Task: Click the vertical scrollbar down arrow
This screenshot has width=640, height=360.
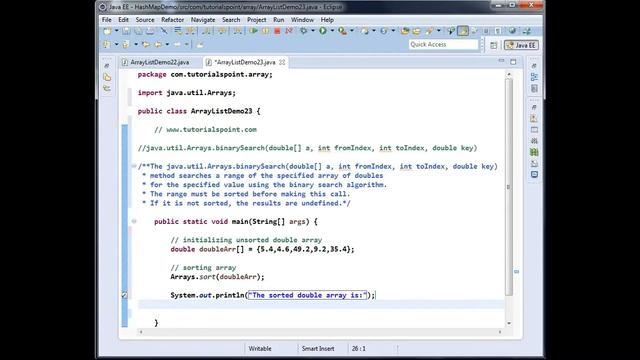Action: (509, 323)
